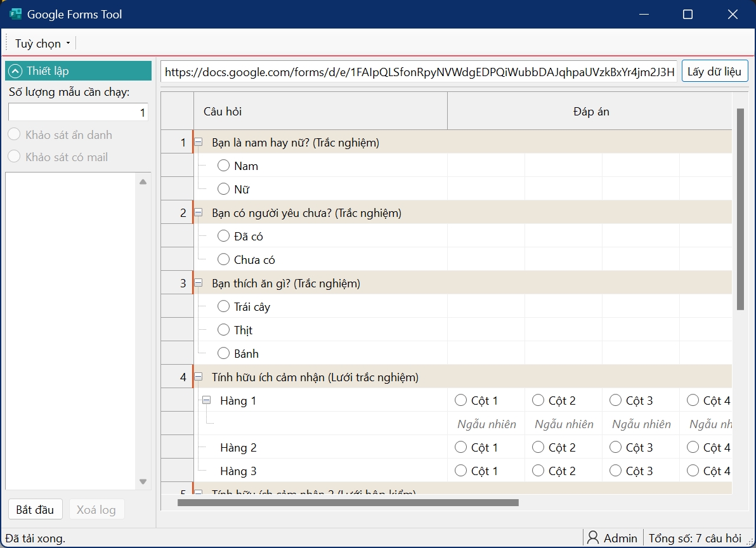The height and width of the screenshot is (548, 756).
Task: Choose Cột 4 radio in Hàng 3
Action: (x=693, y=471)
